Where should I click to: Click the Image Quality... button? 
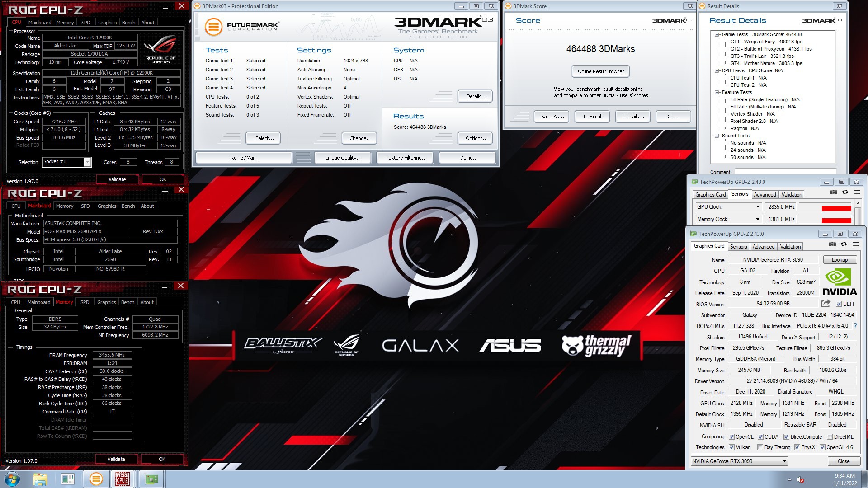[344, 158]
